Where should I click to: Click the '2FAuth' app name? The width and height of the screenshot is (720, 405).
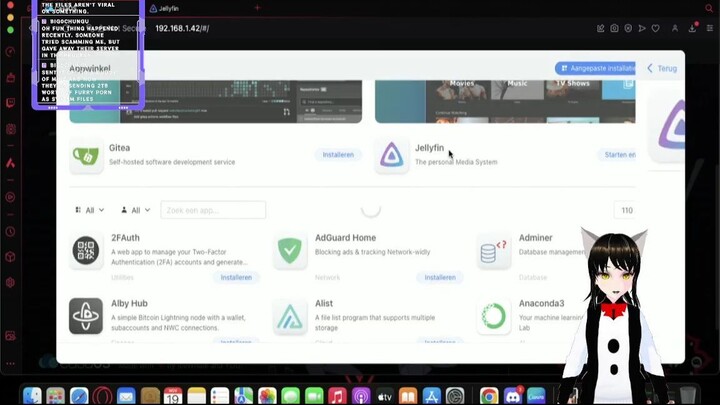125,238
